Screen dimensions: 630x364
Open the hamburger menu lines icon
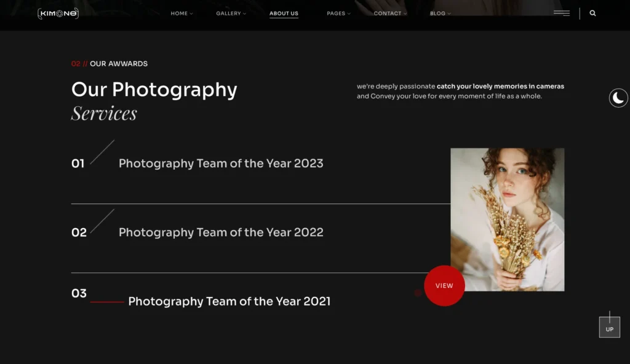pyautogui.click(x=561, y=13)
